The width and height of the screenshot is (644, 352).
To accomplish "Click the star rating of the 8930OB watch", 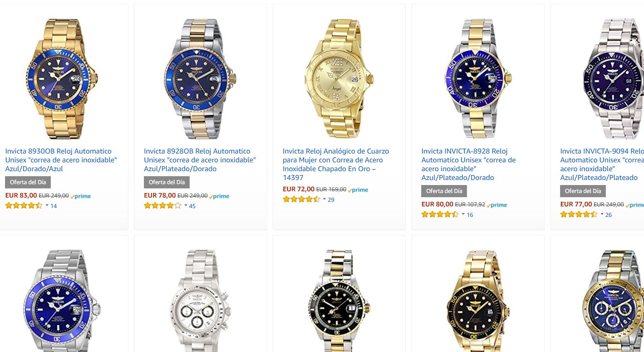I will point(24,206).
